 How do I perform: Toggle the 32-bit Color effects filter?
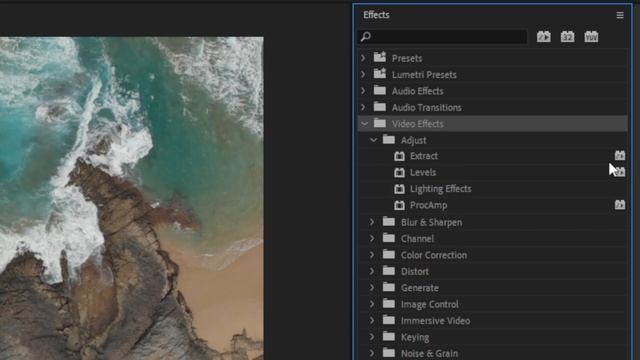click(567, 37)
